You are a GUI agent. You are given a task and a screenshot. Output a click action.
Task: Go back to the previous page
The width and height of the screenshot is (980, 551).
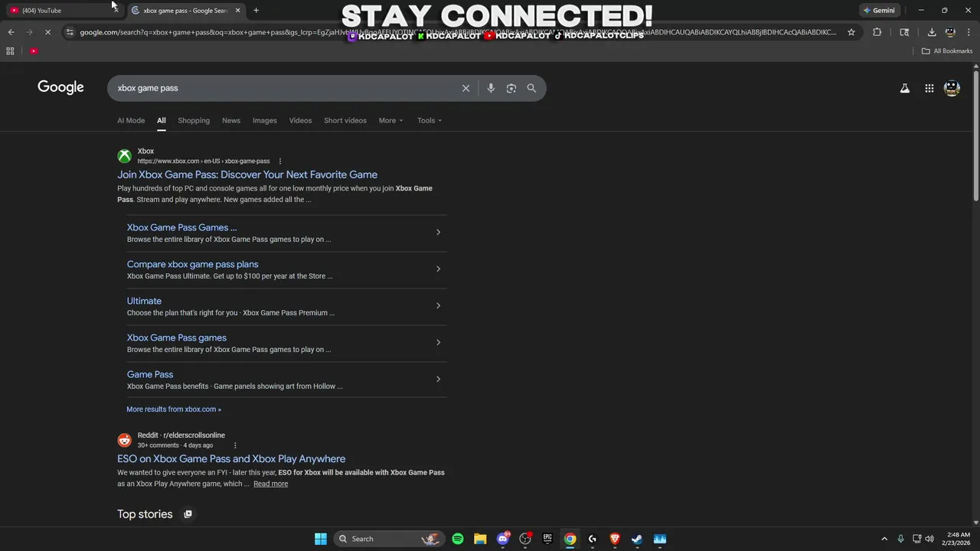click(x=11, y=32)
